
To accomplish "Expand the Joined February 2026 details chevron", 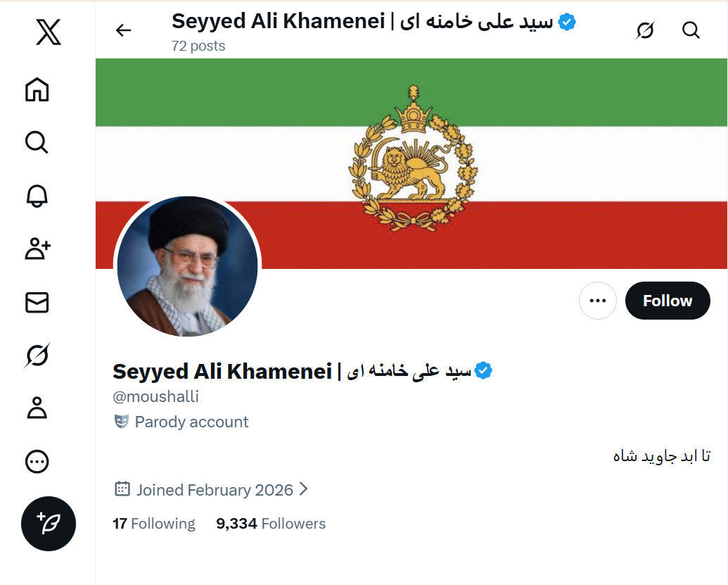I will click(304, 489).
